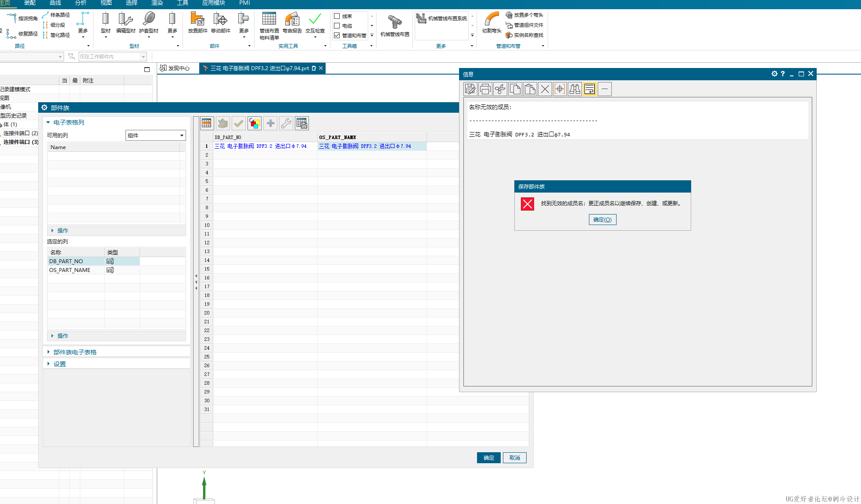The image size is (861, 504).
Task: Click the 移动部件 tool
Action: tap(220, 23)
